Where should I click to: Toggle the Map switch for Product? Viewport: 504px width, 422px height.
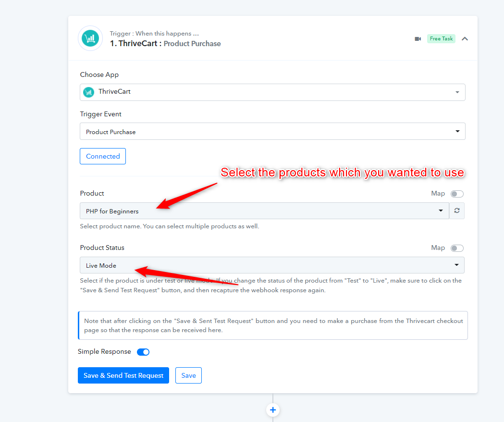[x=457, y=194]
